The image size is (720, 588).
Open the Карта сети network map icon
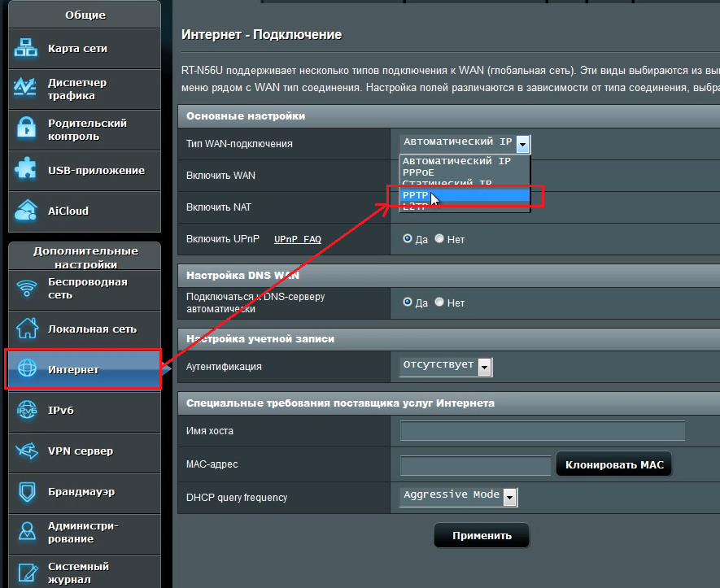(x=26, y=48)
